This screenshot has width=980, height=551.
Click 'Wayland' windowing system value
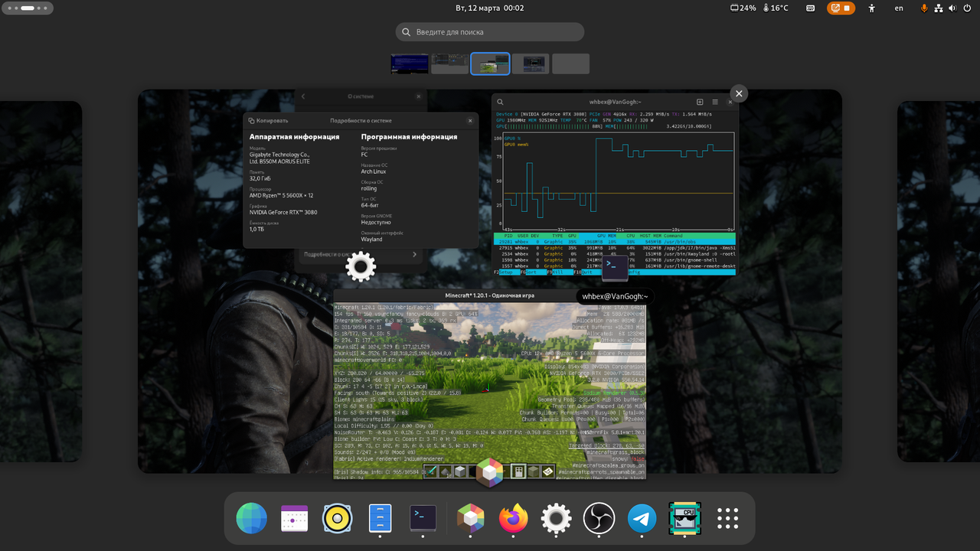click(372, 240)
